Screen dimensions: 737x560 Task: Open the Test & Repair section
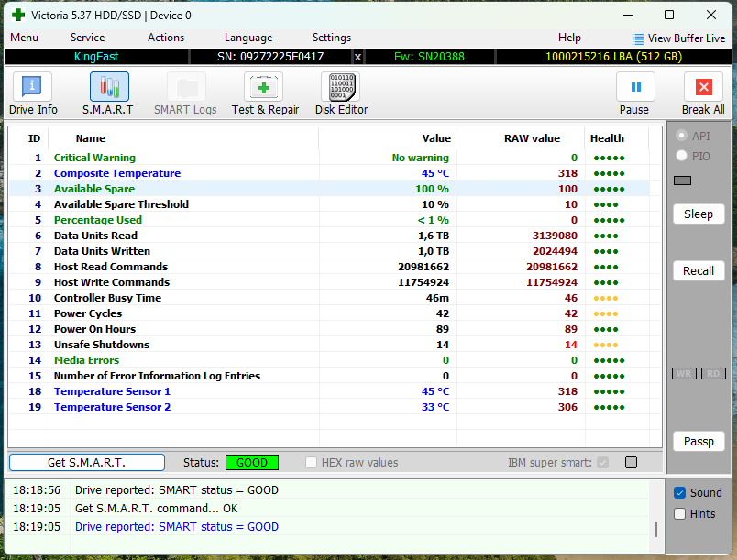coord(264,88)
